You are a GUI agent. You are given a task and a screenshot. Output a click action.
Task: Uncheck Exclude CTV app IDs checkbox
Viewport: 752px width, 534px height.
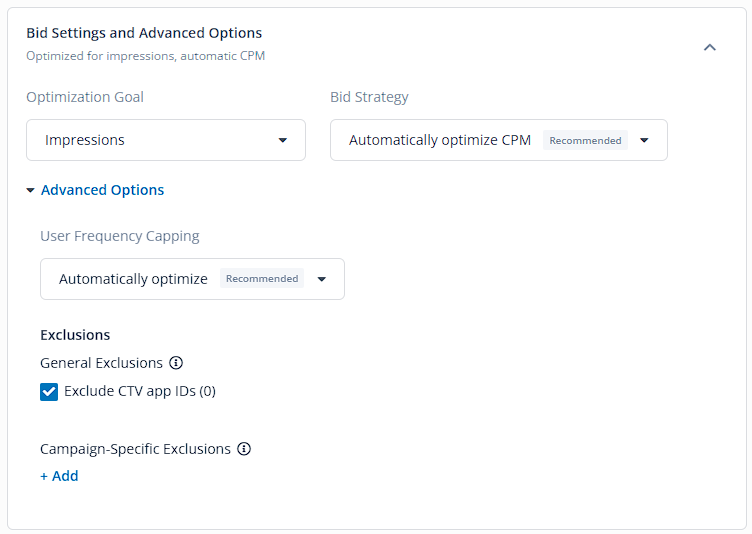coord(49,392)
